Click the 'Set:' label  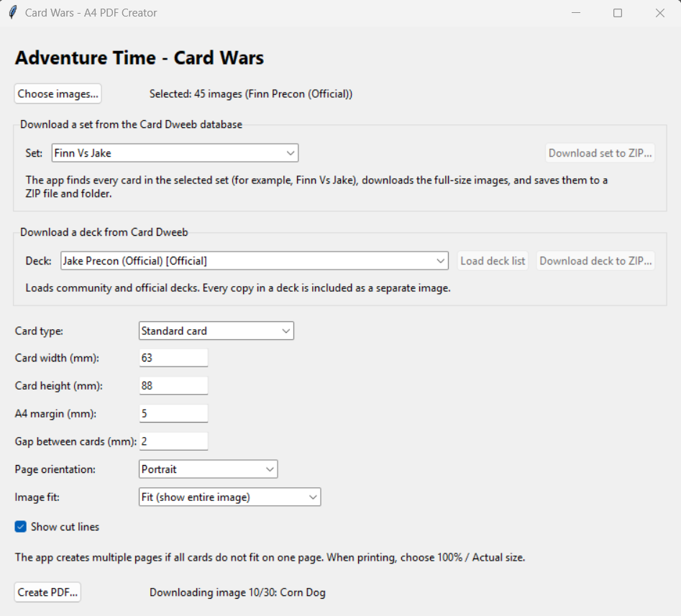pos(34,153)
